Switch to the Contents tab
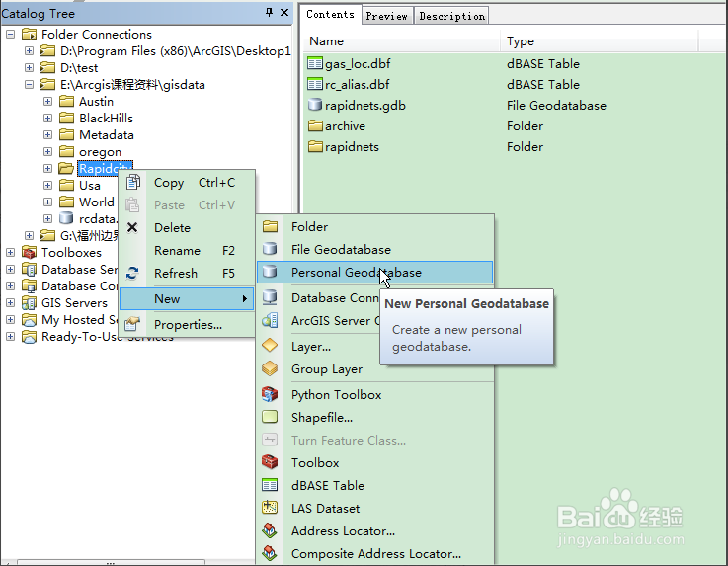The image size is (728, 566). [x=330, y=15]
